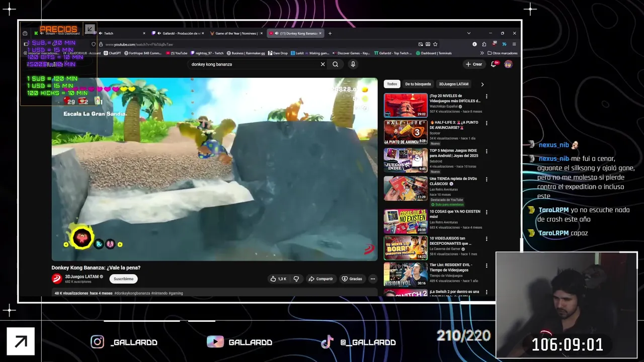This screenshot has height=362, width=644.
Task: Open browser main menu hamburger icon
Action: point(514,44)
